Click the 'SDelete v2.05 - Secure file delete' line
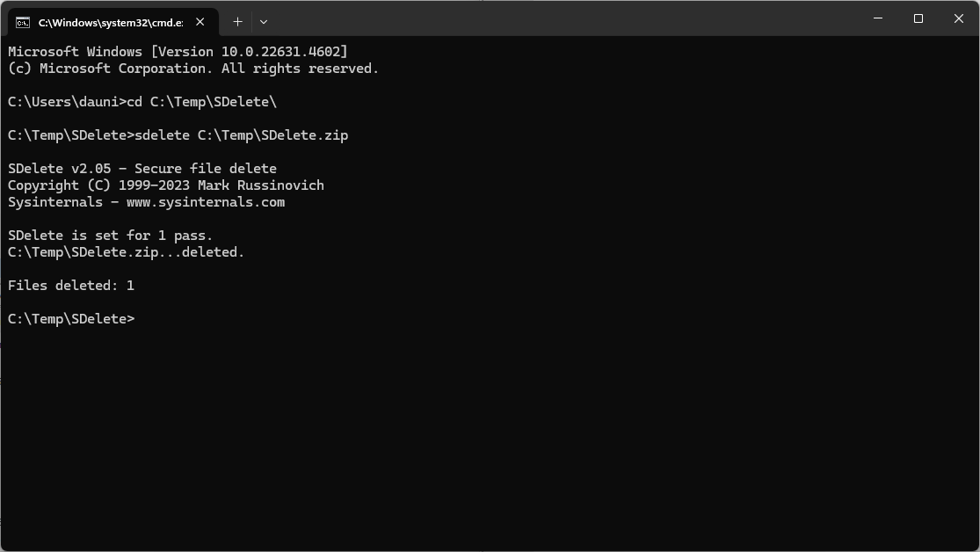This screenshot has height=552, width=980. 142,169
